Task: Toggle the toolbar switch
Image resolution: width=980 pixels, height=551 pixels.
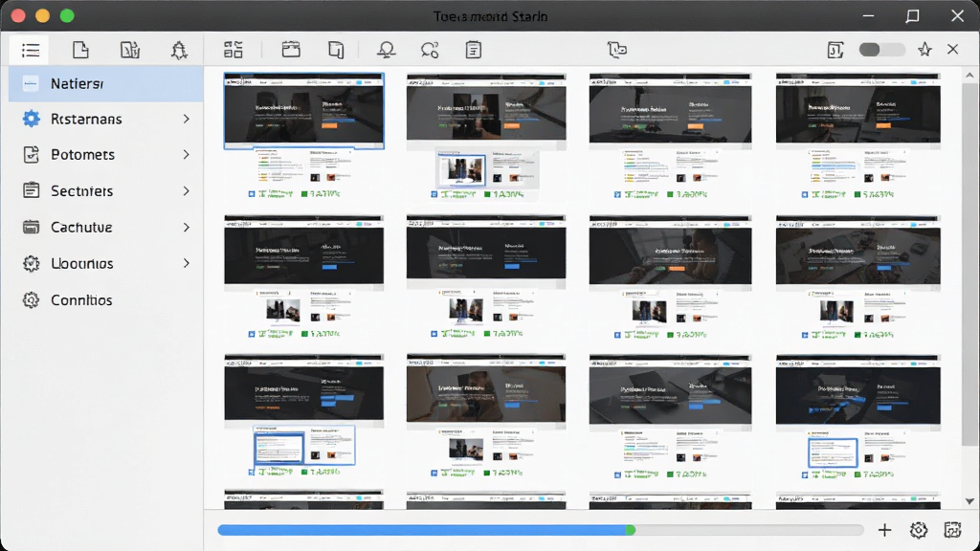Action: point(881,50)
